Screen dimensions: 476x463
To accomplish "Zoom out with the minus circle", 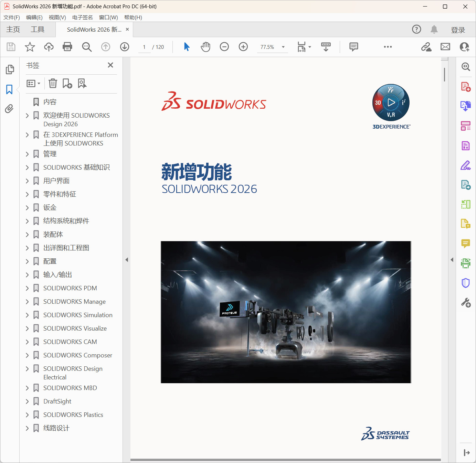I will (224, 47).
